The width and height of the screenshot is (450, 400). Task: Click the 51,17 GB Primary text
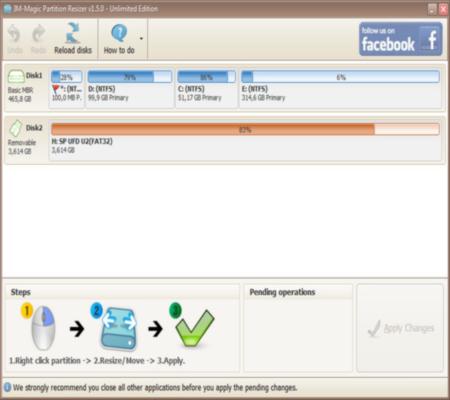coord(200,98)
